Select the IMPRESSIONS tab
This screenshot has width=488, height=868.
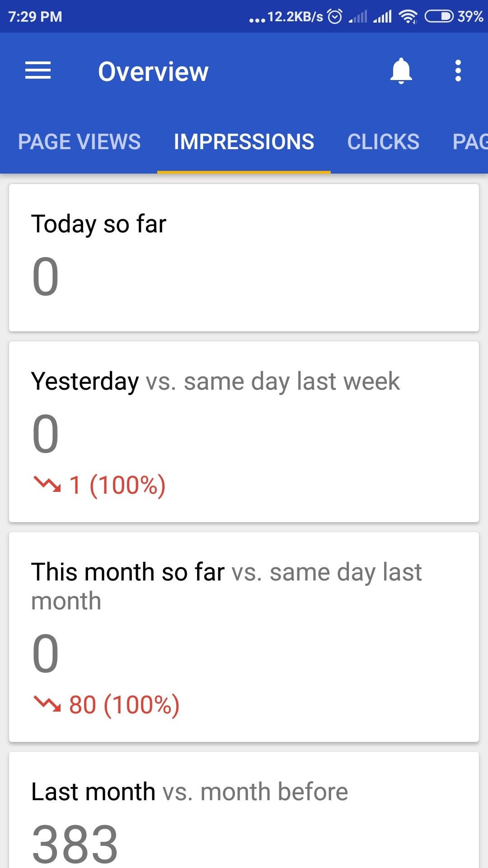[244, 142]
